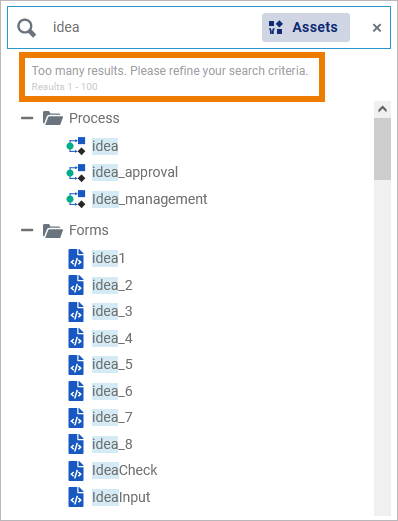Collapse the Process group
This screenshot has height=521, width=398.
point(27,118)
